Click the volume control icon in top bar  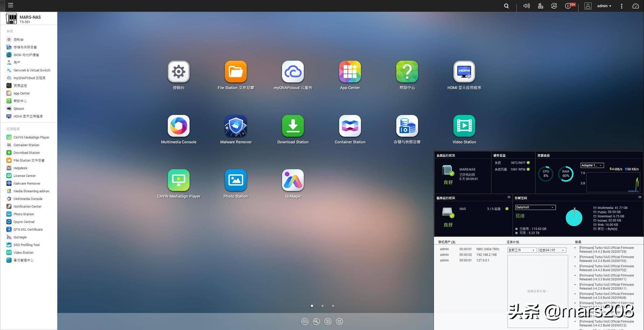click(x=526, y=6)
